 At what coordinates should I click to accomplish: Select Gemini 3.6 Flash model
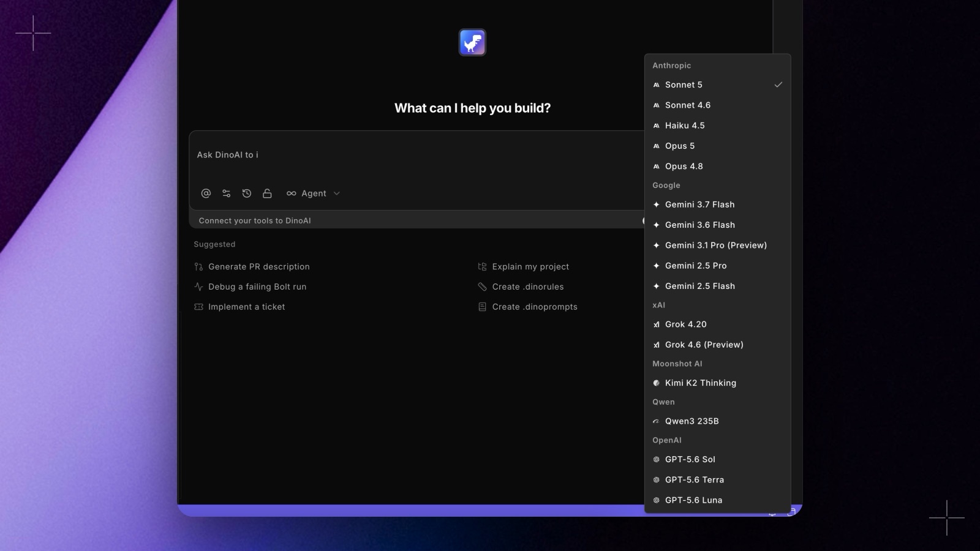tap(717, 225)
